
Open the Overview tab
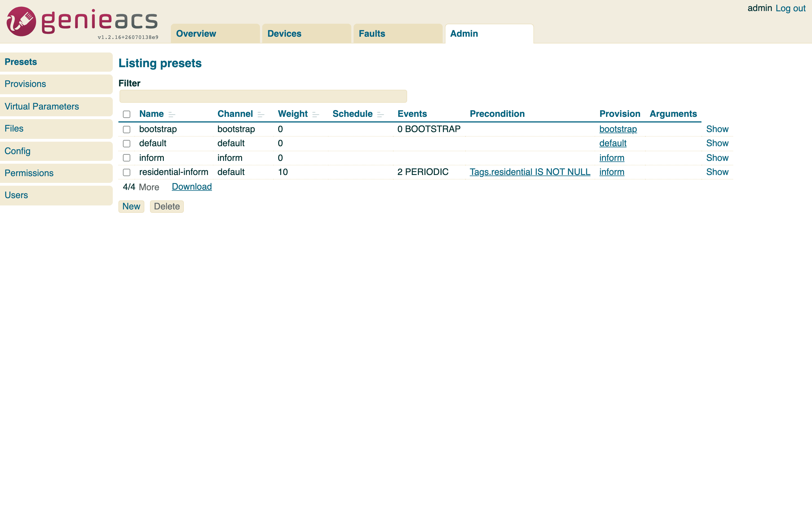point(215,34)
